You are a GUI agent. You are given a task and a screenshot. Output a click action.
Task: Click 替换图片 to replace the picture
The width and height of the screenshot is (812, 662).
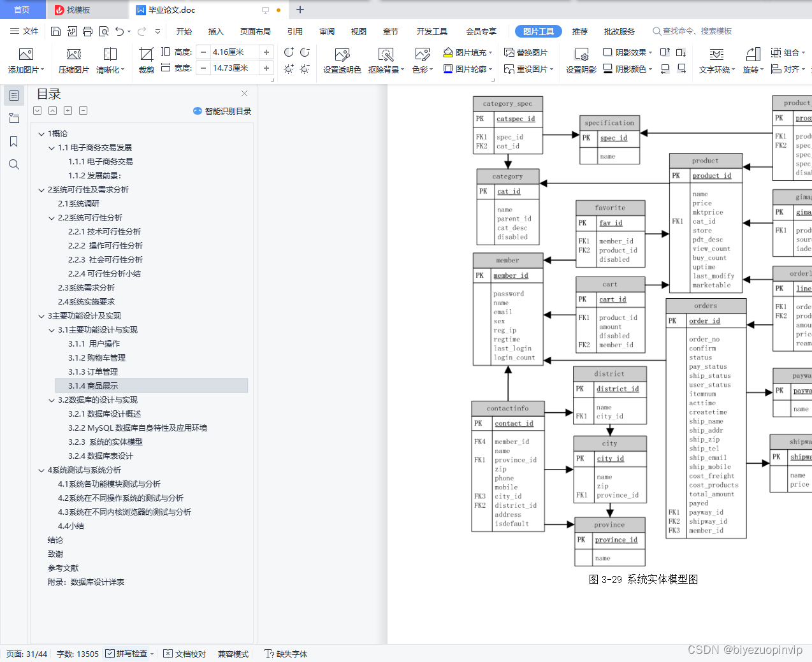click(525, 53)
